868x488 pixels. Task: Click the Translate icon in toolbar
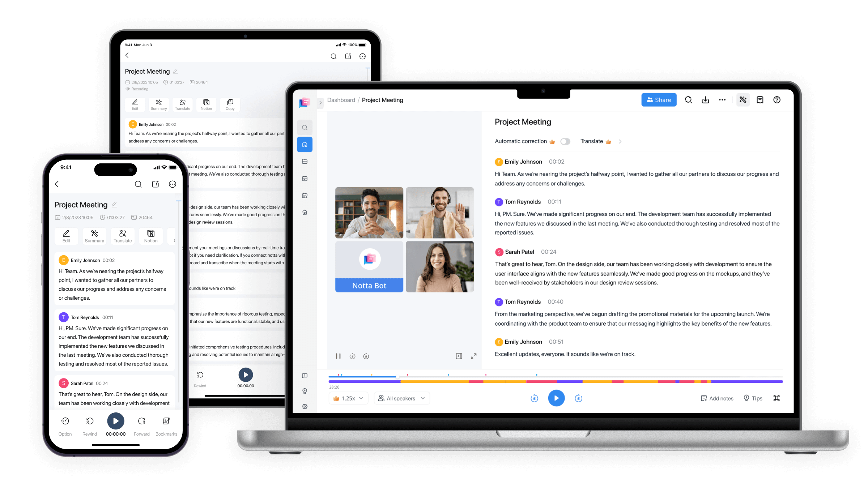coord(122,235)
